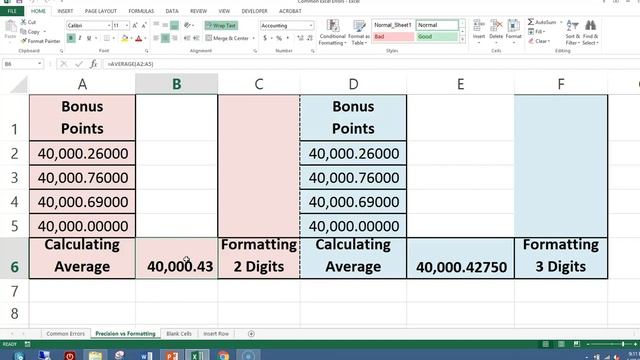Select the Normal cell style

437,25
